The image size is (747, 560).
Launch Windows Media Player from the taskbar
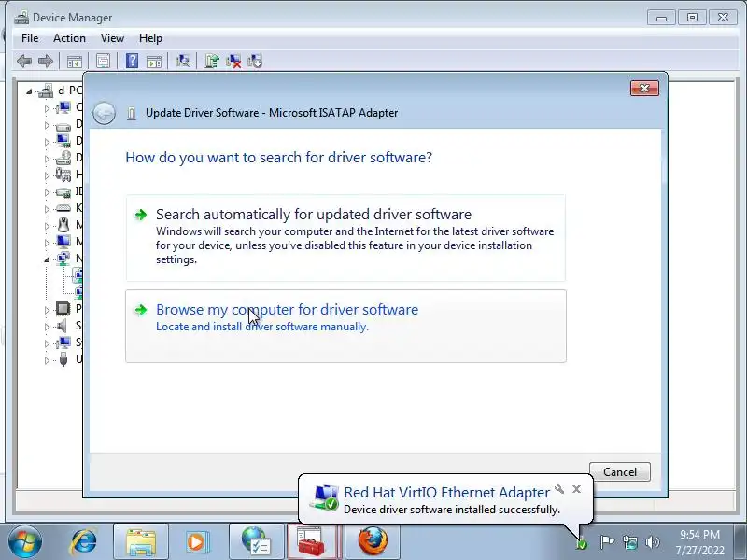click(196, 541)
